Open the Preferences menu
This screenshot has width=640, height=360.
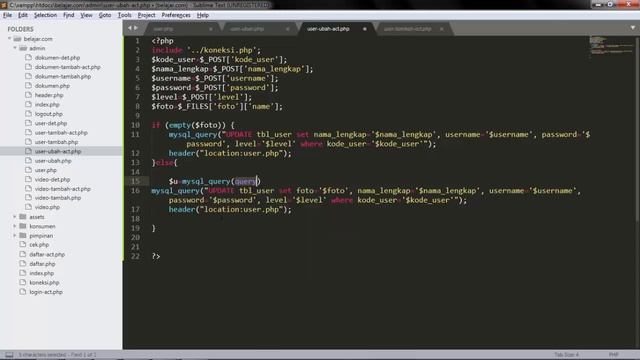(176, 15)
